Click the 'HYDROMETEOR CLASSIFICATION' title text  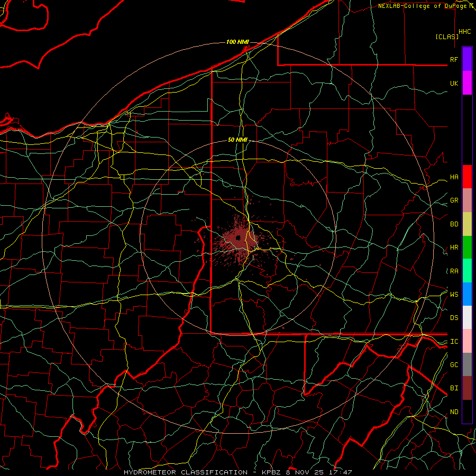click(186, 472)
